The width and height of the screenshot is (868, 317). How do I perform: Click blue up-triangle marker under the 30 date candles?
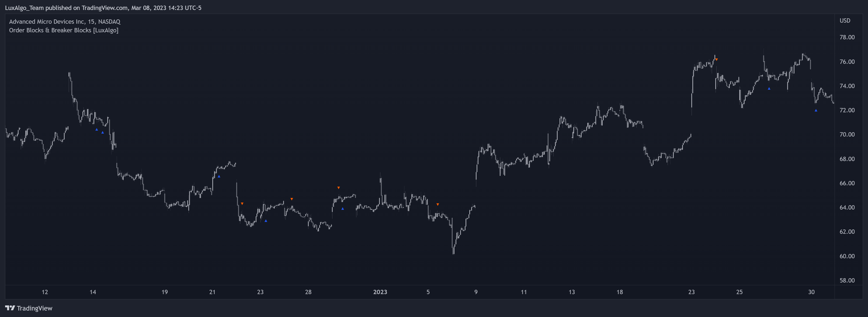pyautogui.click(x=816, y=110)
